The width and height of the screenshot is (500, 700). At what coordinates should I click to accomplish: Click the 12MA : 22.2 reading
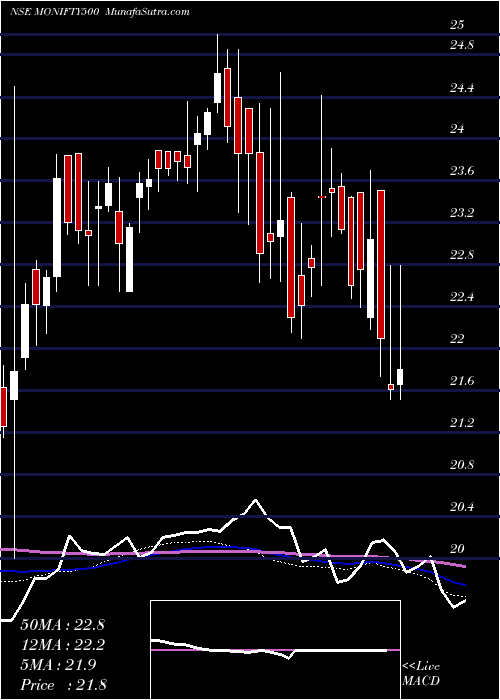[x=62, y=645]
